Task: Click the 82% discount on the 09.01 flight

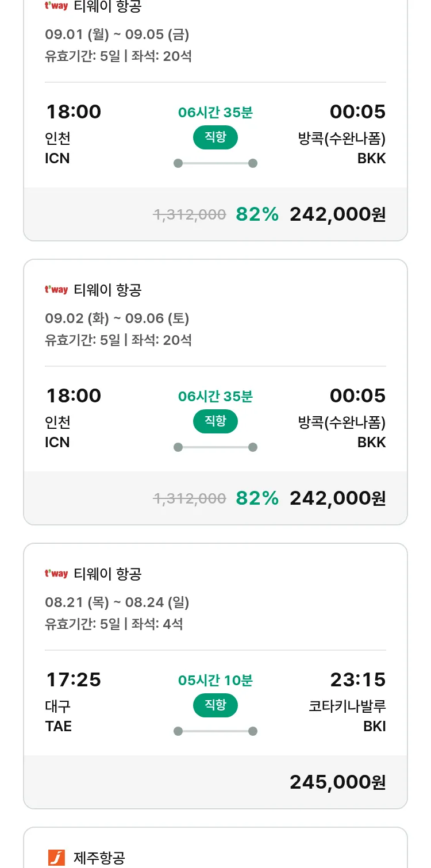Action: (257, 214)
